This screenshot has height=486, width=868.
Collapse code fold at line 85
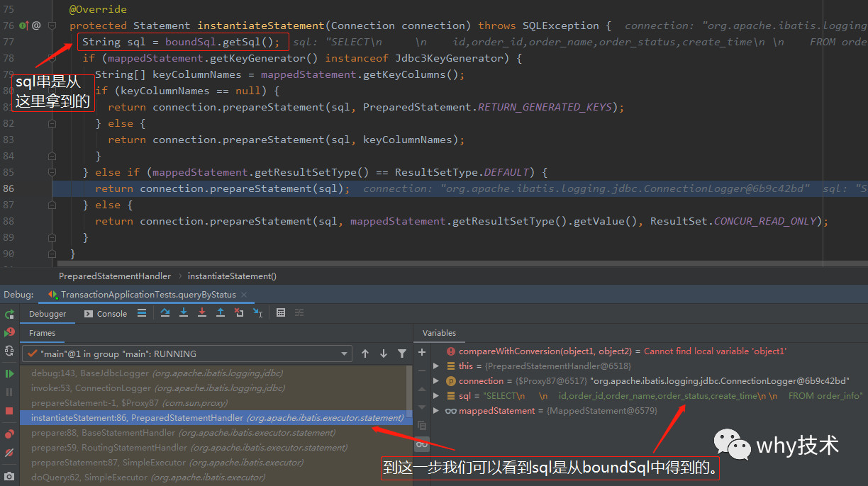pos(52,172)
